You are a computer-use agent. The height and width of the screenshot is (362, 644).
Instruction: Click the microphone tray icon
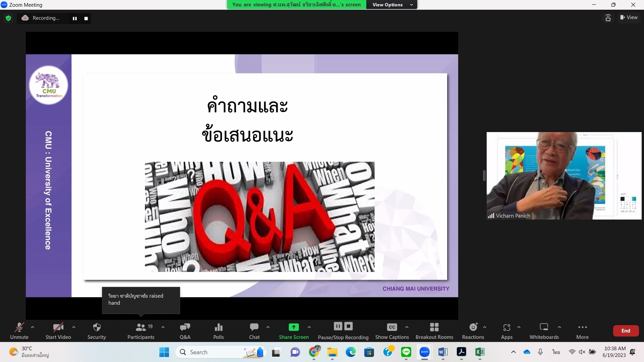tap(540, 352)
